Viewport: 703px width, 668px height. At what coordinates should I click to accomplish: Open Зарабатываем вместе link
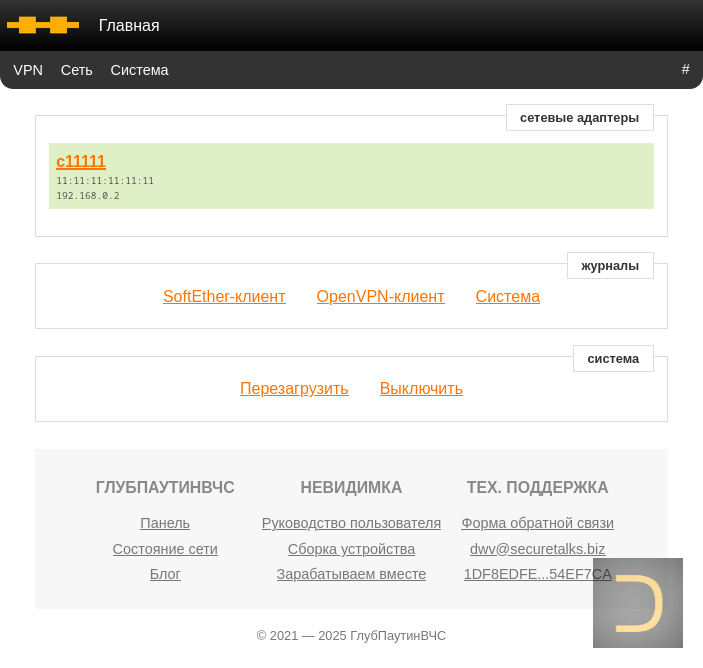(352, 574)
